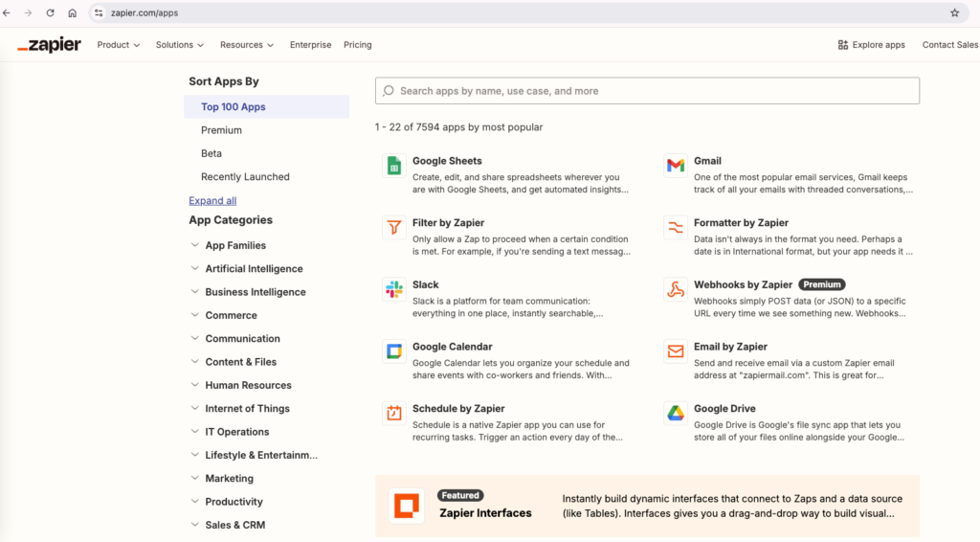The height and width of the screenshot is (542, 980).
Task: Click the Filter by Zapier funnel icon
Action: click(393, 228)
